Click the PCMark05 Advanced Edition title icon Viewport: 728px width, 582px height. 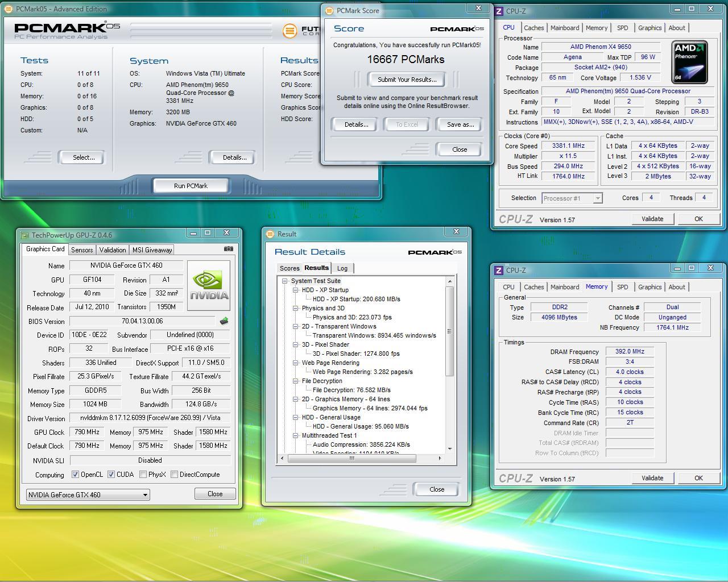point(9,9)
